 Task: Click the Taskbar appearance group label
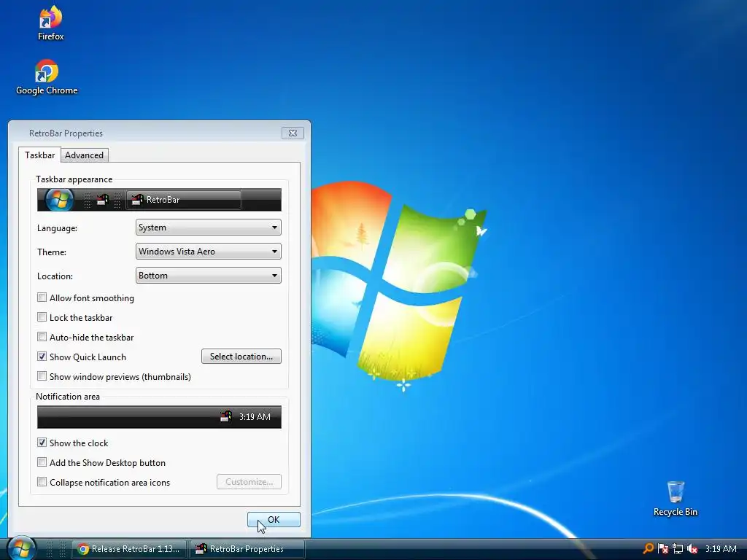(x=74, y=179)
